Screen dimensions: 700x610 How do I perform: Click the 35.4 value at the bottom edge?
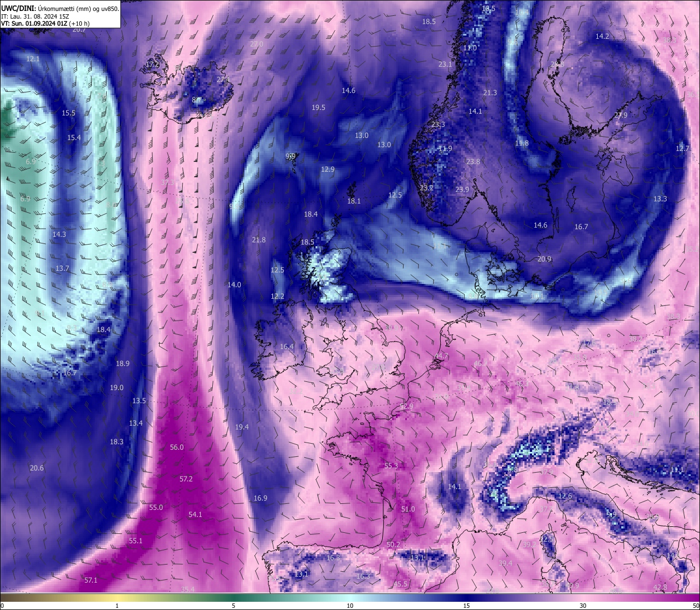pyautogui.click(x=188, y=589)
